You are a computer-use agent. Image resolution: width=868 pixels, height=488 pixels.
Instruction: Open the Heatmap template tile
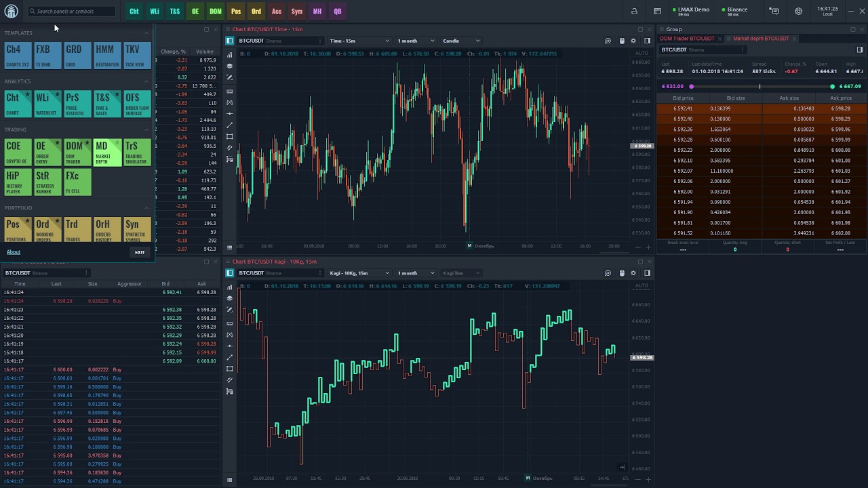pos(107,56)
